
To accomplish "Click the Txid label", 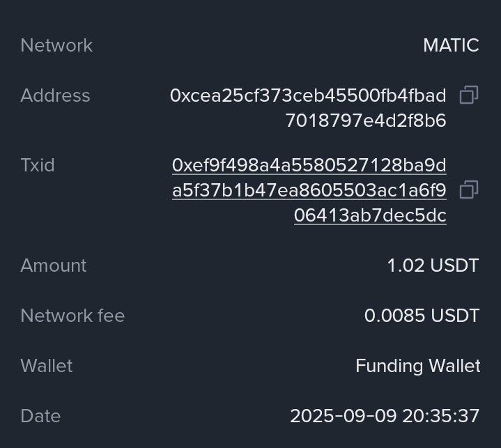I will click(38, 165).
